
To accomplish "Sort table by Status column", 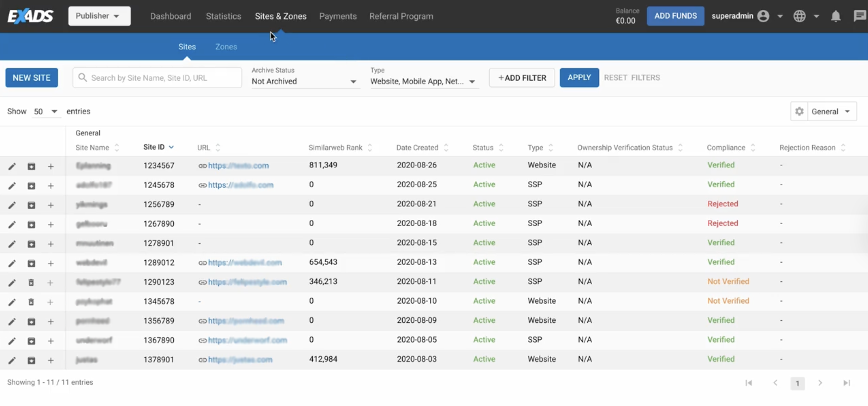I will pos(488,148).
